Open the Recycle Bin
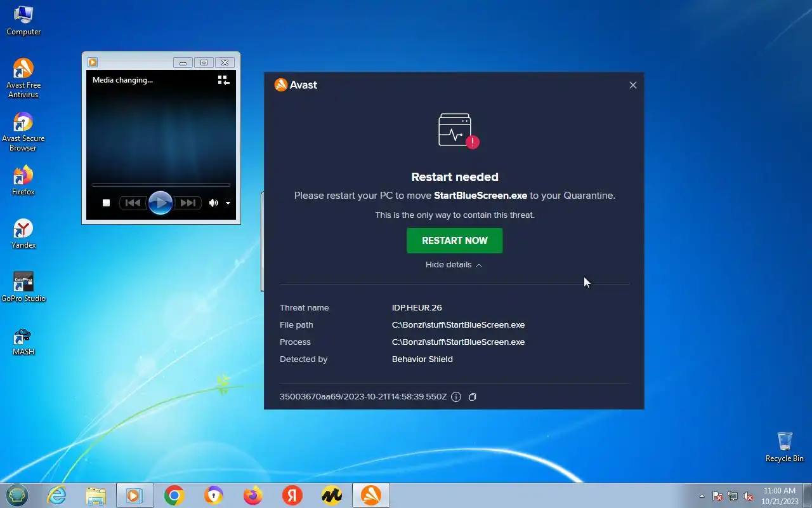 (785, 447)
